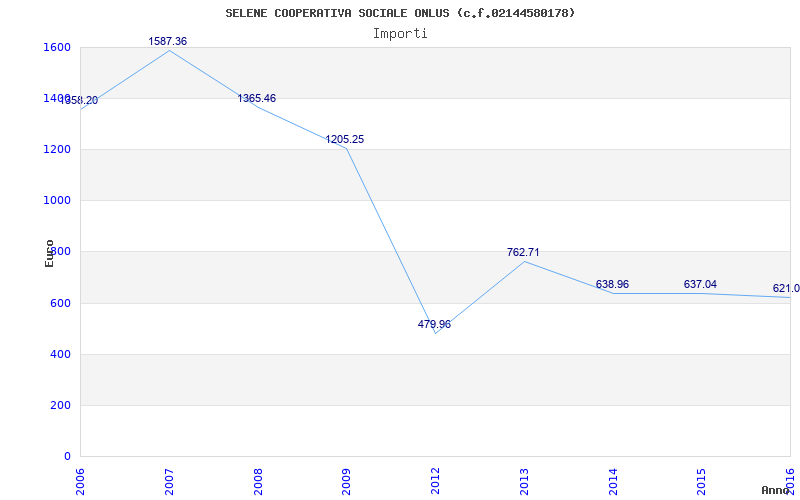Image resolution: width=800 pixels, height=500 pixels.
Task: Click the 2008 x-axis label
Action: (x=258, y=482)
